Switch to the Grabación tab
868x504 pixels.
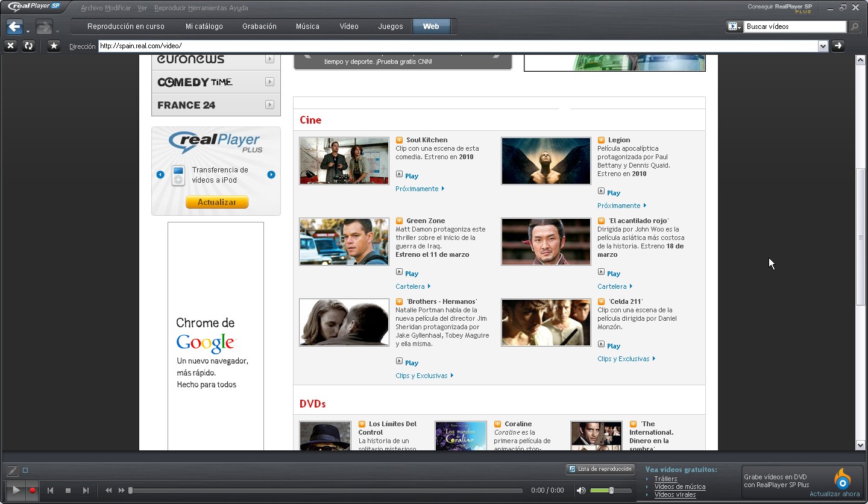click(x=259, y=27)
